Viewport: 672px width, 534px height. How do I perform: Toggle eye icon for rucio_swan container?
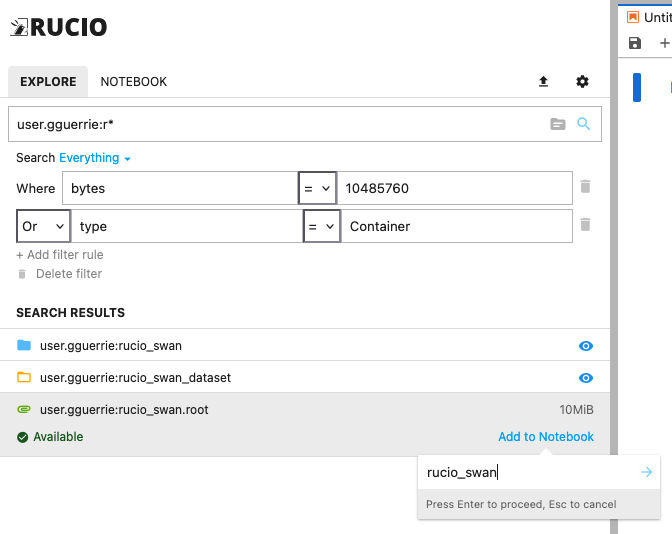[586, 346]
